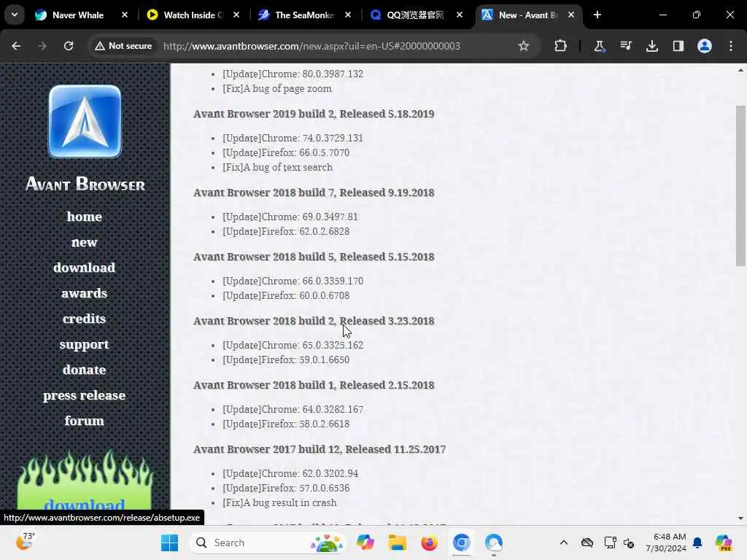Open the new link in sidebar

85,242
